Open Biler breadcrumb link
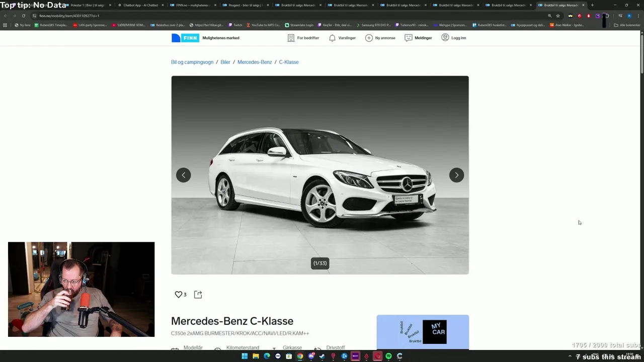644x362 pixels. (225, 62)
